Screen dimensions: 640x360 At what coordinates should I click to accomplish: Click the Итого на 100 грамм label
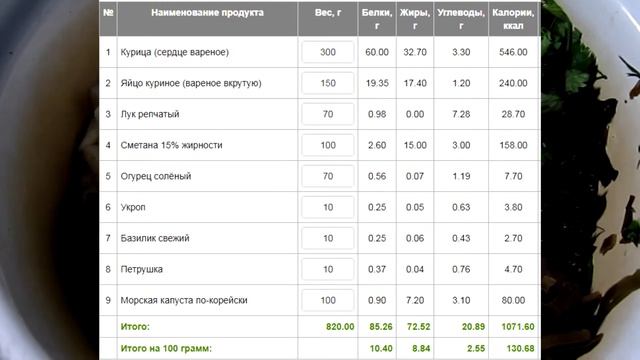tap(166, 349)
